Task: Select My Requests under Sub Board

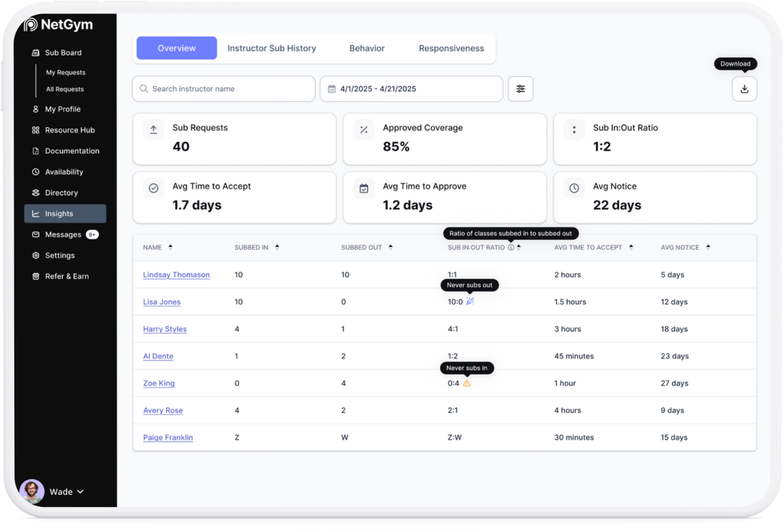Action: pos(65,72)
